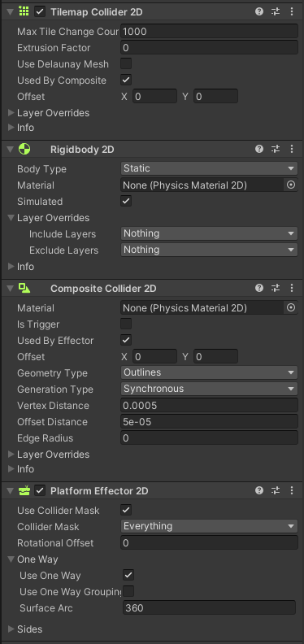Collapse Layer Overrides under Rigidbody 2D
Image resolution: width=304 pixels, height=644 pixels.
coord(11,218)
